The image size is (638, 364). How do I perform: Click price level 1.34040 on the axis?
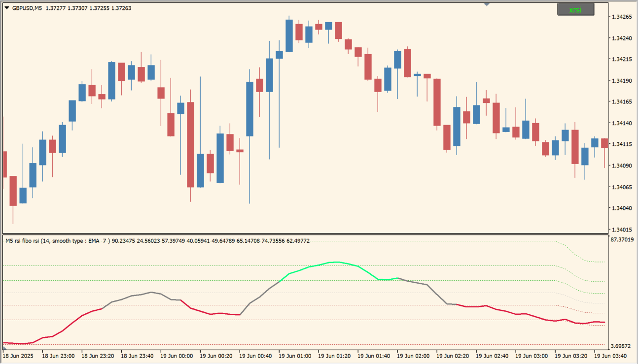point(621,208)
